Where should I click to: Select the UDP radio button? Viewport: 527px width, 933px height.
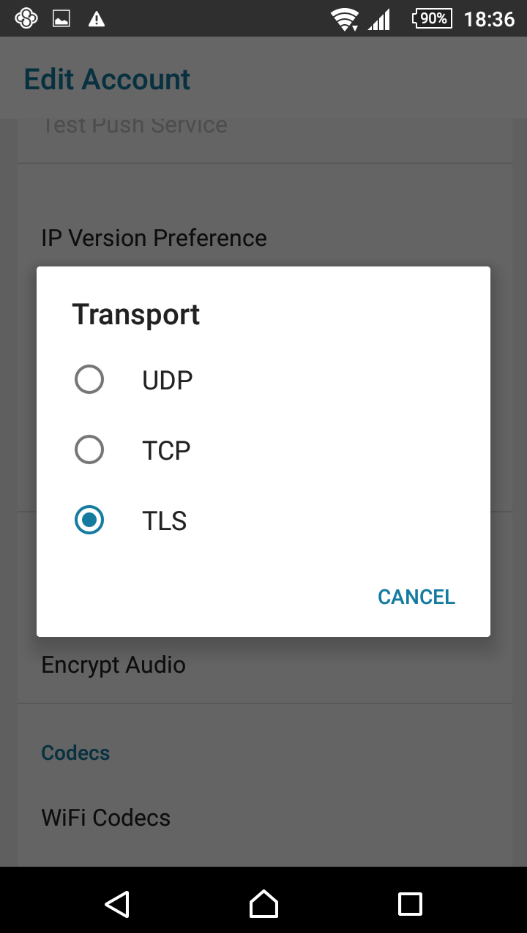point(89,380)
